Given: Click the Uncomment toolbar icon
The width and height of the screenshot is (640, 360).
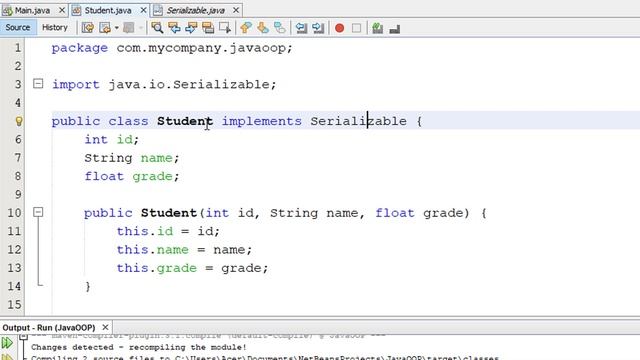Looking at the screenshot, I should click(x=395, y=28).
